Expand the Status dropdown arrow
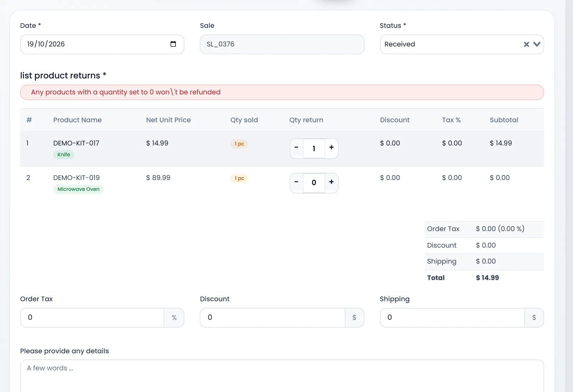The width and height of the screenshot is (573, 392). [x=537, y=44]
